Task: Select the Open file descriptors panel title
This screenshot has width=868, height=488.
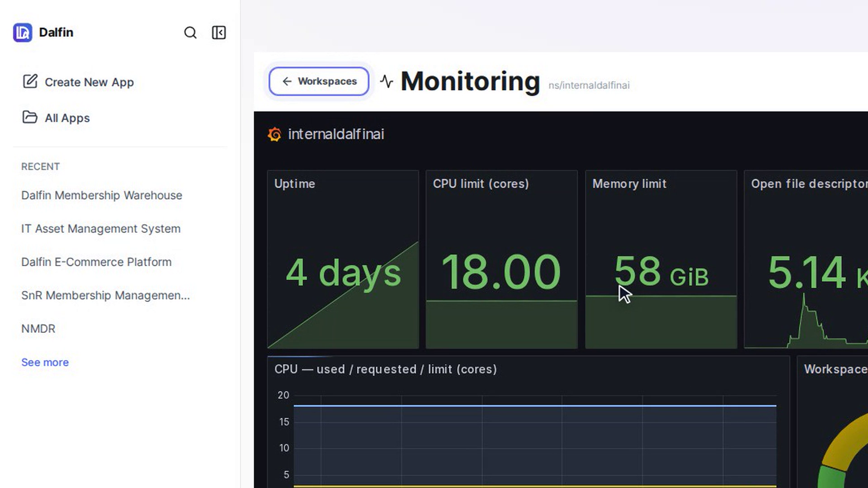Action: point(809,184)
